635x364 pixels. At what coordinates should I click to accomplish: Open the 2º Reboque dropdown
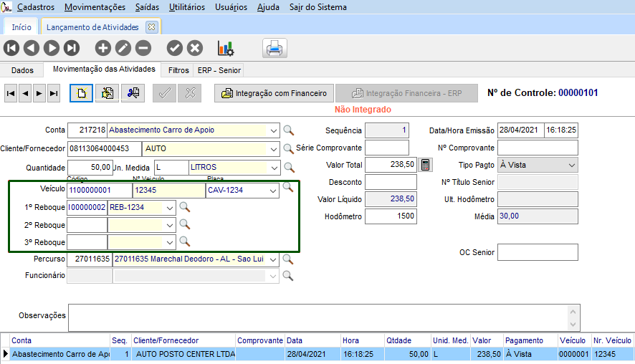pyautogui.click(x=169, y=225)
